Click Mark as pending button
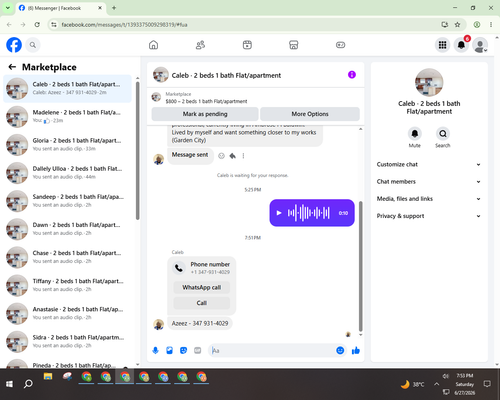Screen dimensions: 500x400 point(205,114)
